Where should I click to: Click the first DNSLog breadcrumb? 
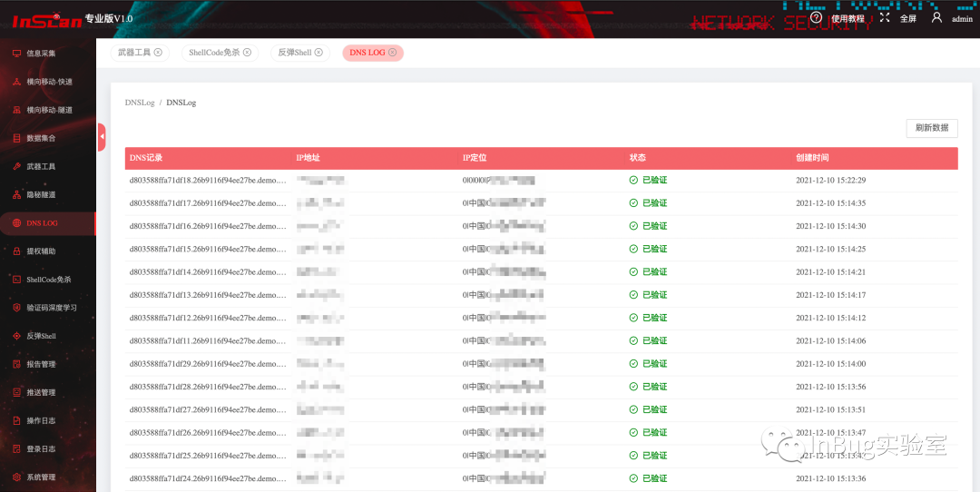pyautogui.click(x=140, y=103)
